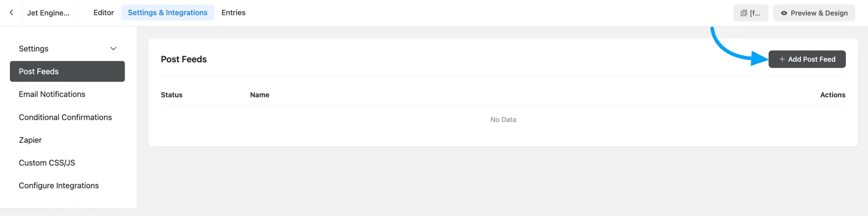Click the Actions column header
The image size is (868, 216).
[x=832, y=95]
